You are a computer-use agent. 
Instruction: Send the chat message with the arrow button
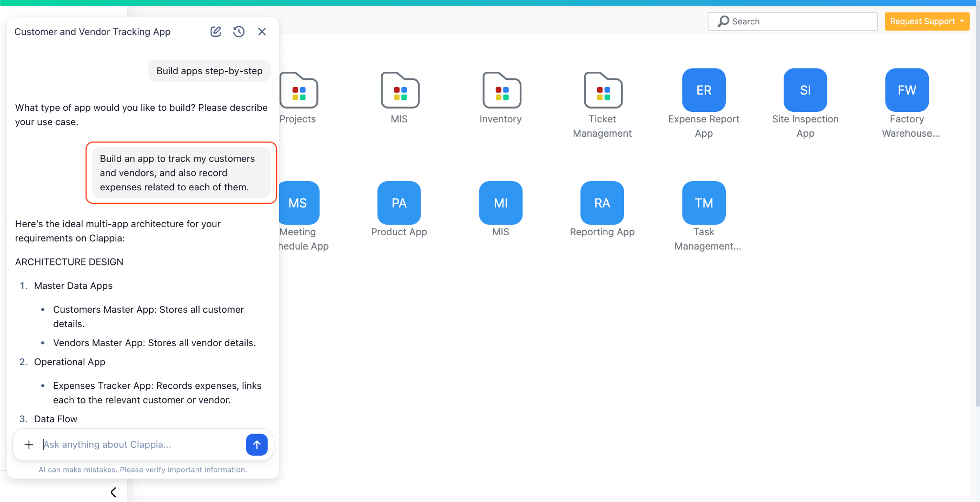tap(256, 445)
